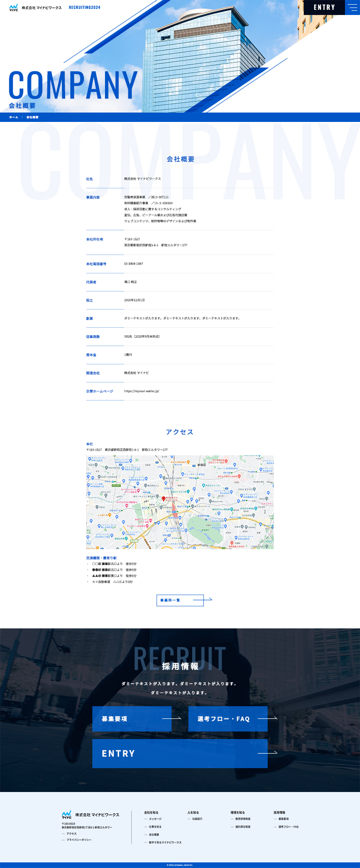
Task: Click the 事業所一覧 button
Action: coord(180,600)
